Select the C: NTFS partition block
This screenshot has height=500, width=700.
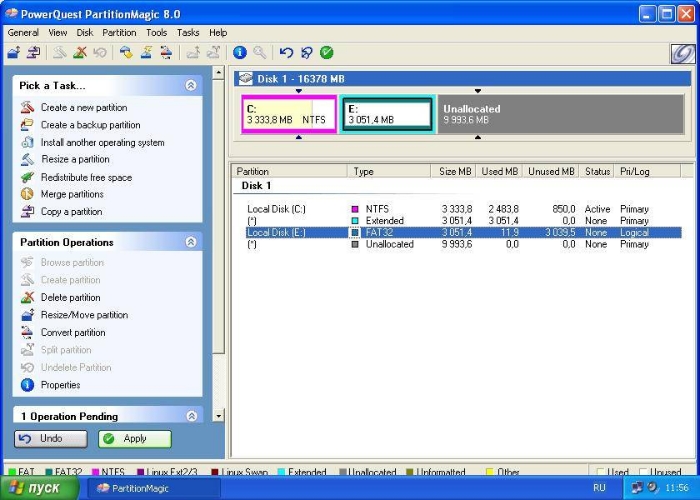288,115
